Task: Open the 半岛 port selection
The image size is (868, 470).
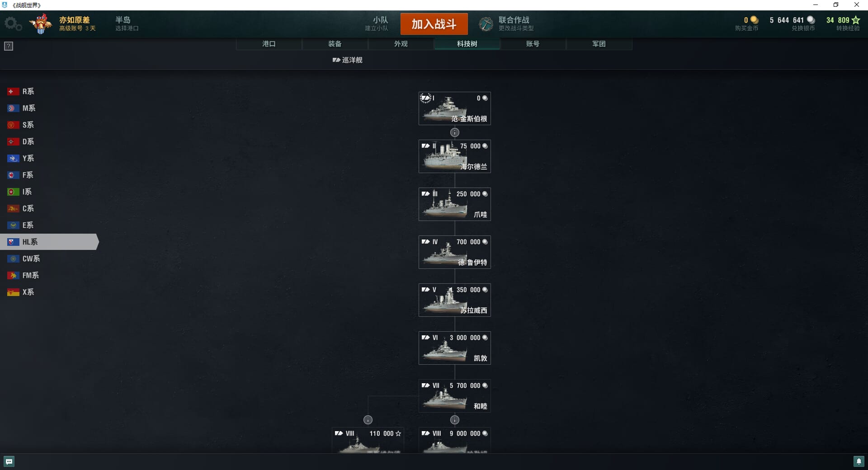Action: (x=127, y=23)
